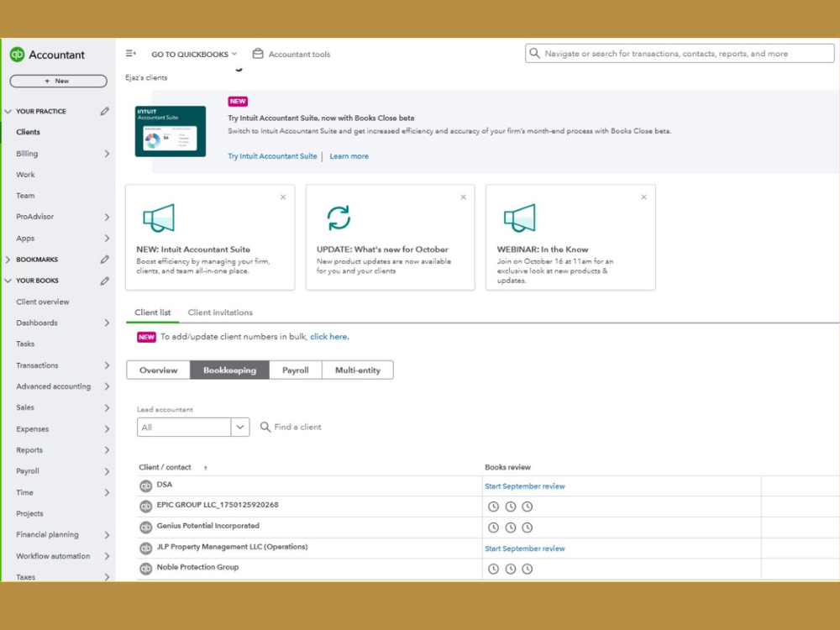Expand the Bookmarks section

tap(8, 260)
